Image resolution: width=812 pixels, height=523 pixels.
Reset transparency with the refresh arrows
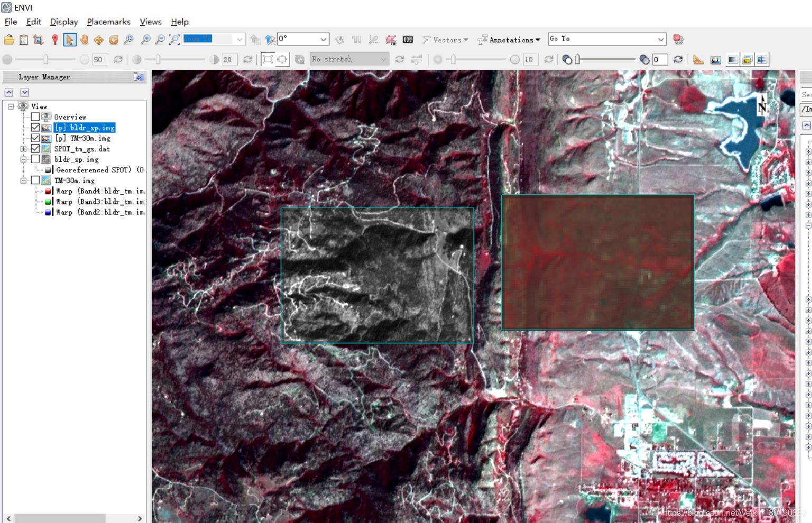(678, 59)
